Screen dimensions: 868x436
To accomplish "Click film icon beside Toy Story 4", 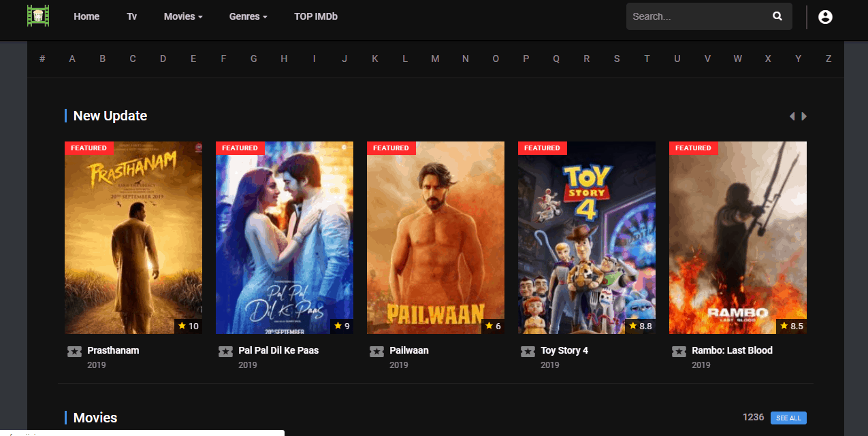I will point(528,351).
